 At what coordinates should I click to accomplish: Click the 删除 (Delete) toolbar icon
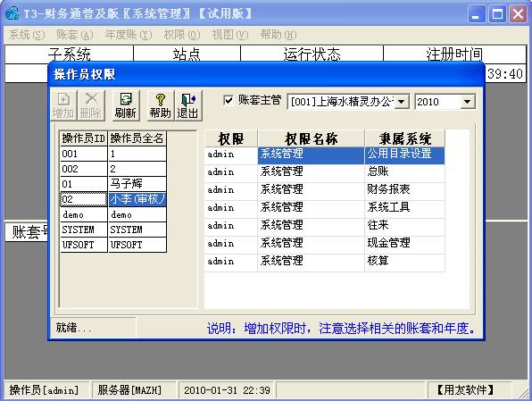click(91, 105)
